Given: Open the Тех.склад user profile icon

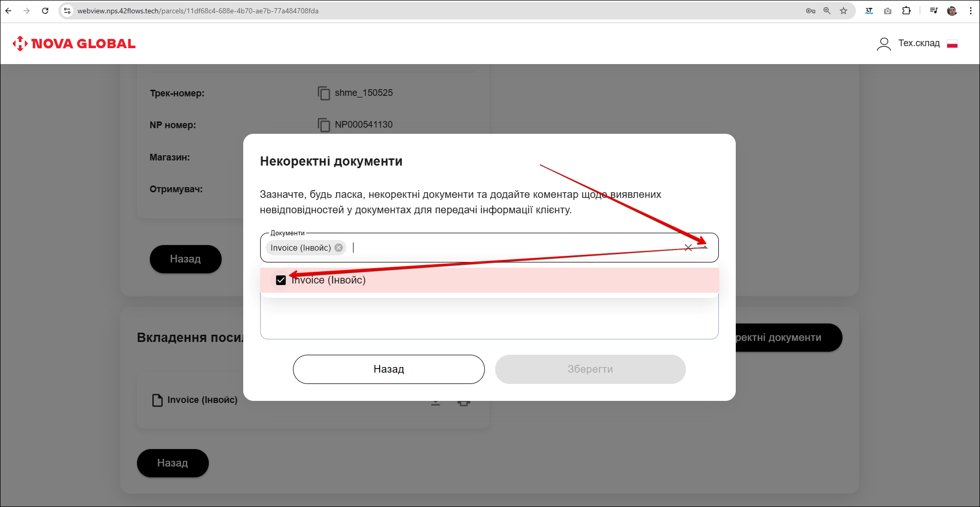Looking at the screenshot, I should [x=884, y=44].
